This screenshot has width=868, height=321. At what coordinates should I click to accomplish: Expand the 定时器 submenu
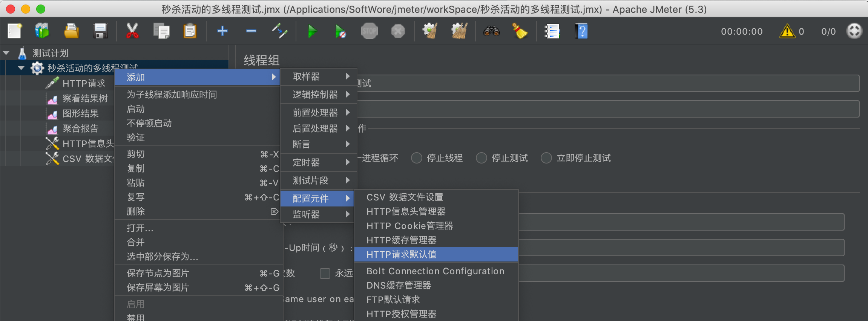[x=319, y=162]
